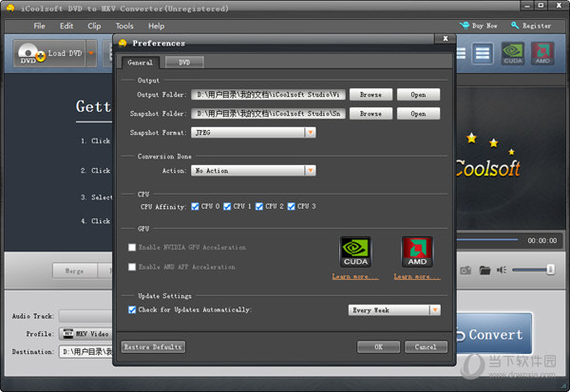Click the NVIDIA CUDA logo in Preferences
This screenshot has width=570, height=392.
pos(355,252)
